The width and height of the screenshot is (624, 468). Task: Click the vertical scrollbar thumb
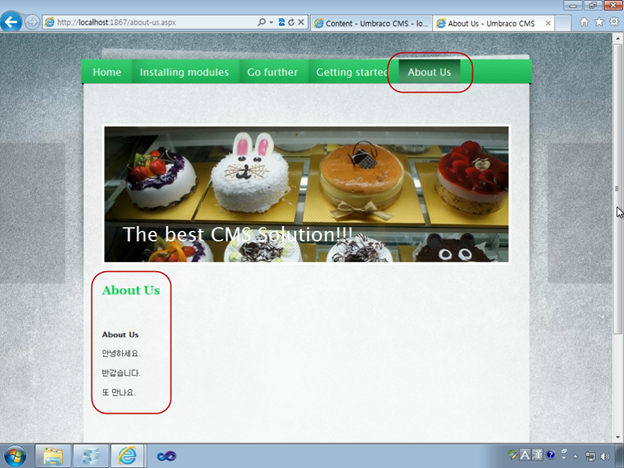pos(617,189)
